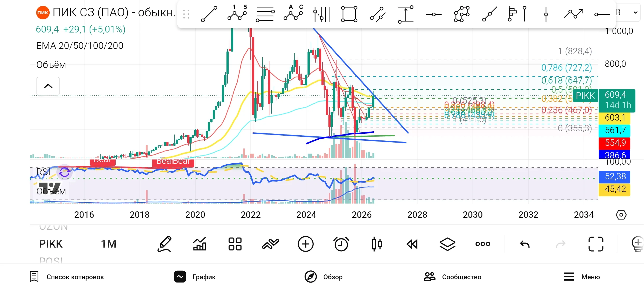The width and height of the screenshot is (644, 290).
Task: Select the horizontal line tool
Action: (x=434, y=15)
